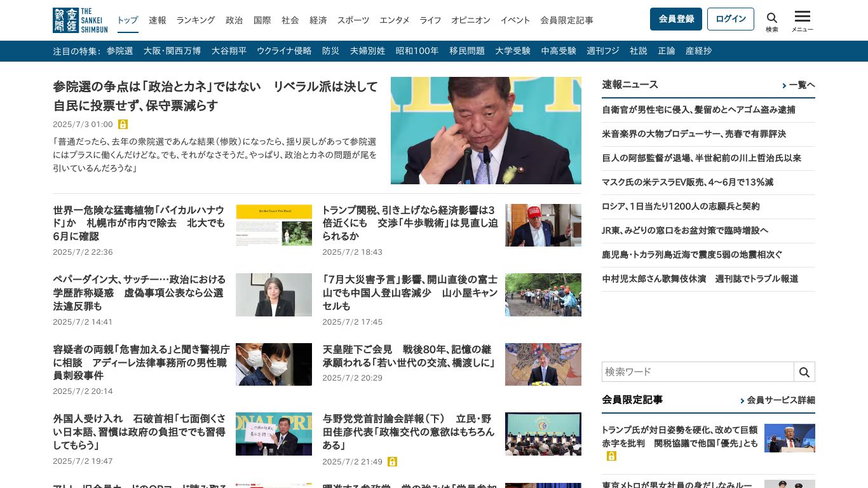Select the トップ navigation tab
868x488 pixels.
tap(128, 20)
